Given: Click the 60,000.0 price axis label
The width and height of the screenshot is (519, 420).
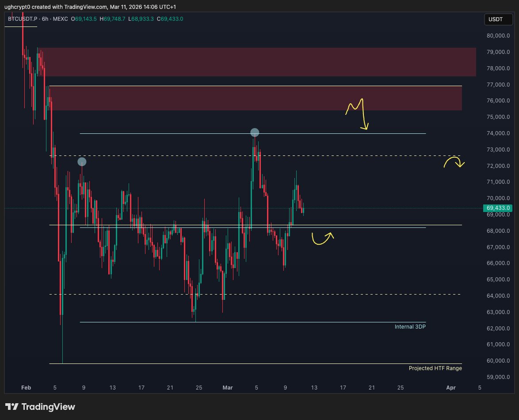Looking at the screenshot, I should tap(498, 360).
